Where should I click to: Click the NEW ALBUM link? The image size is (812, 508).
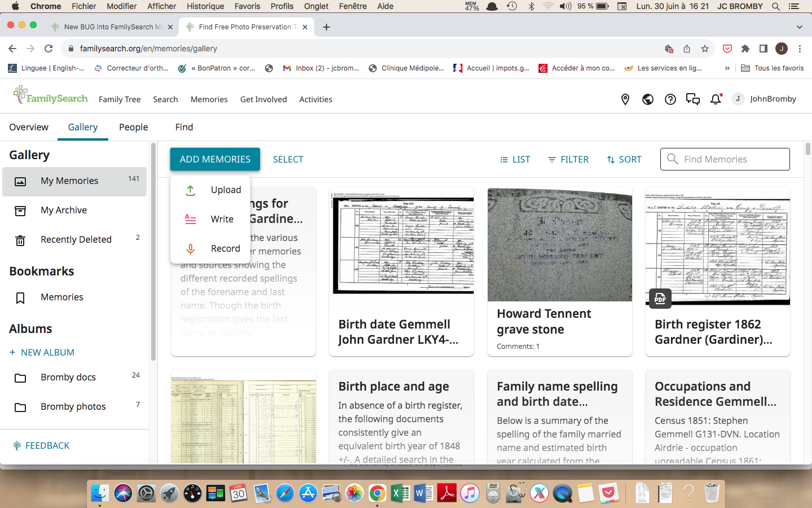click(x=42, y=352)
